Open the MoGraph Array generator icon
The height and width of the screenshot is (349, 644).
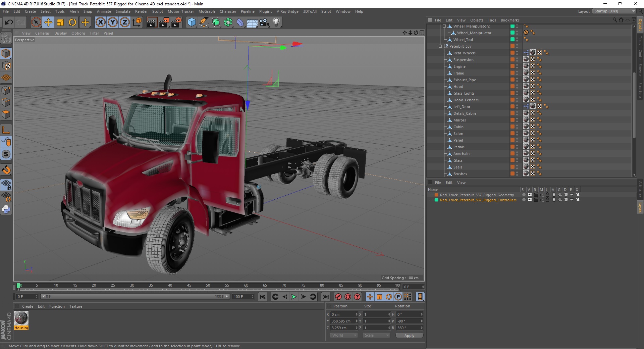pyautogui.click(x=228, y=22)
